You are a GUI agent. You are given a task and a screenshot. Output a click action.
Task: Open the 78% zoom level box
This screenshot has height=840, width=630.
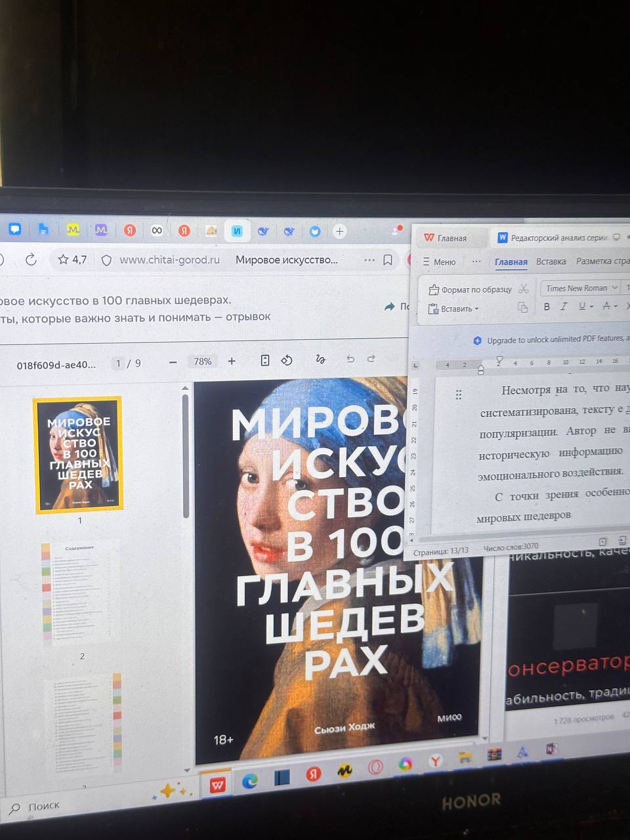coord(203,362)
